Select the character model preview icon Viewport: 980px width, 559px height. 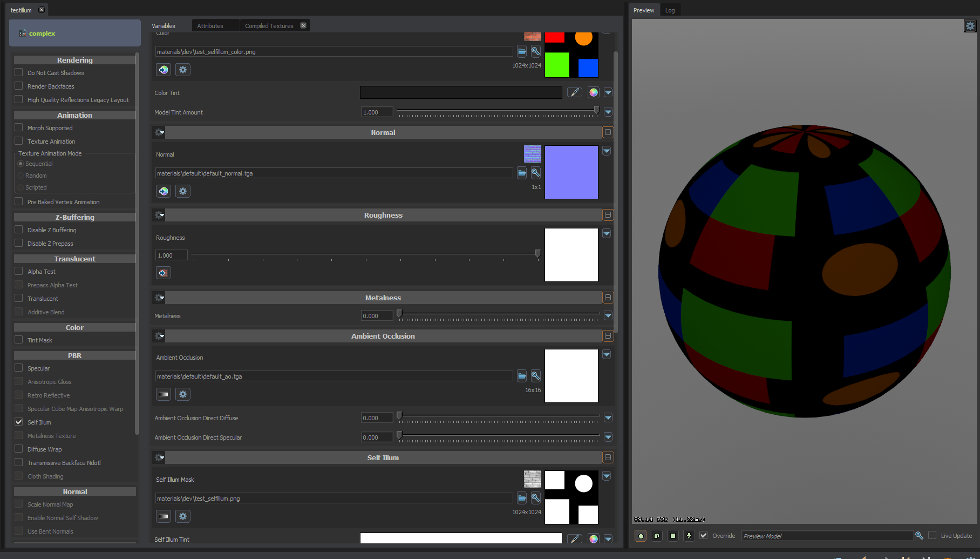pos(689,536)
